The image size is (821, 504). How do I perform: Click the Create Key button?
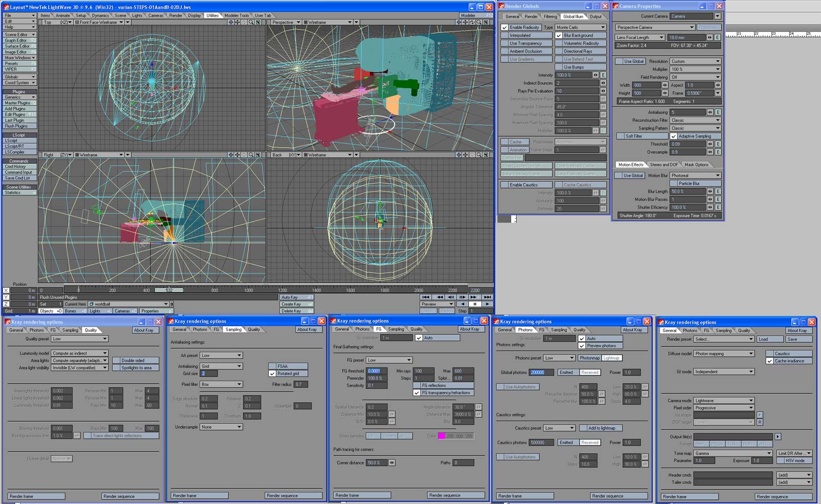pyautogui.click(x=296, y=304)
